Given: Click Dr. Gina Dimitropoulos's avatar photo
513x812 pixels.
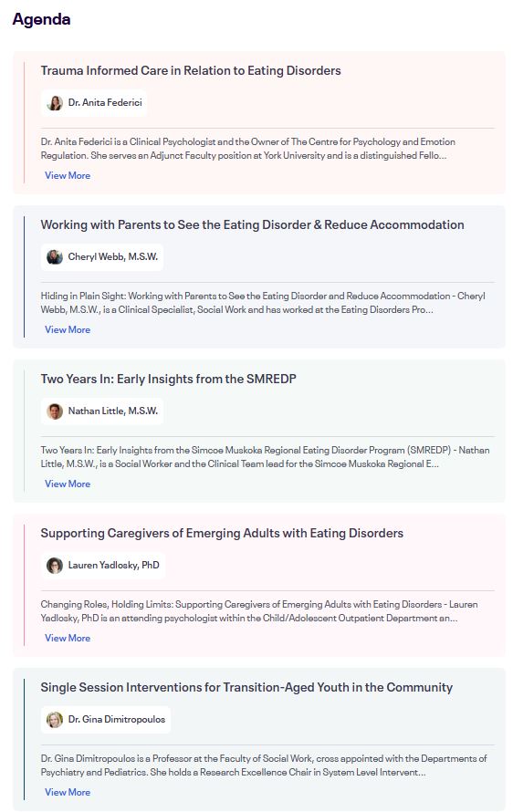Looking at the screenshot, I should 55,719.
